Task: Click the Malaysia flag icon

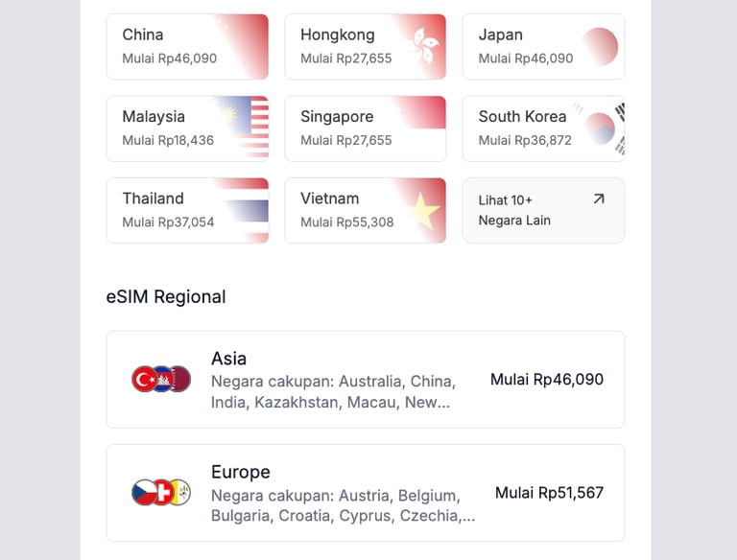Action: pyautogui.click(x=242, y=128)
